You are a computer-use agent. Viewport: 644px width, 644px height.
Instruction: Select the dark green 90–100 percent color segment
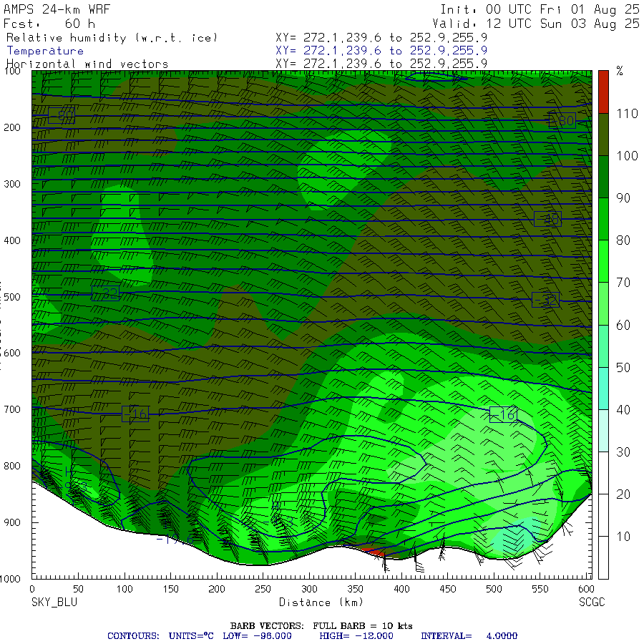603,177
